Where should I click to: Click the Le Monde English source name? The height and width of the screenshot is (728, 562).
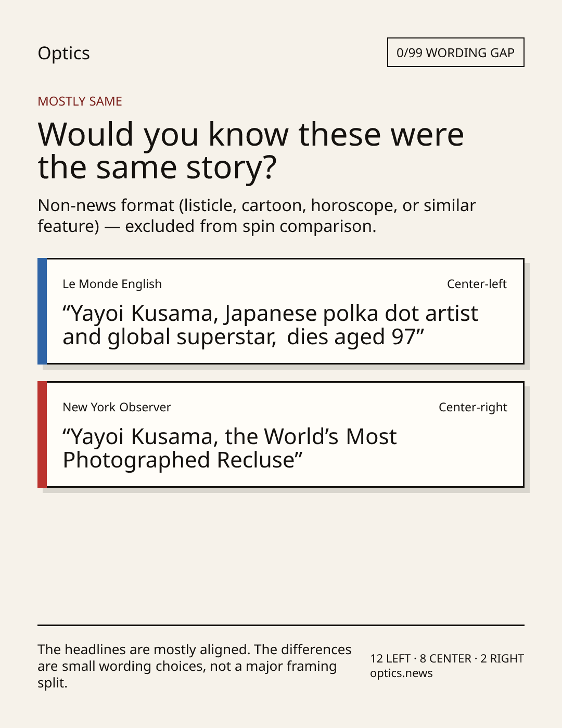point(112,284)
